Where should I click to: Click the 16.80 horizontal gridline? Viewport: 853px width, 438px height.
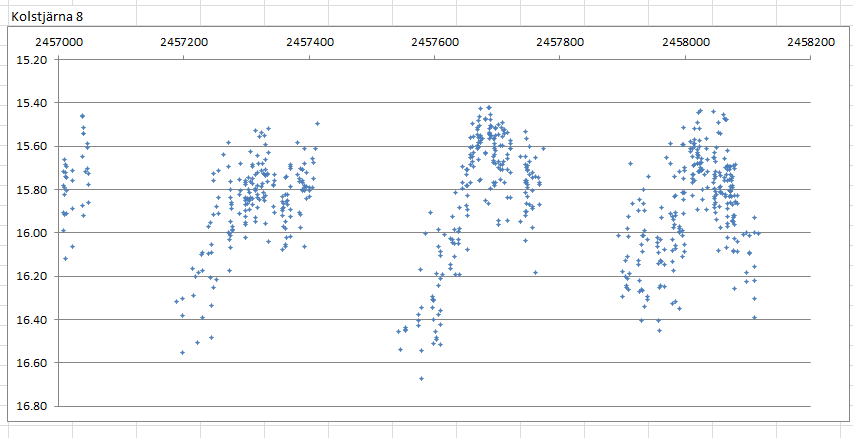tap(600, 406)
